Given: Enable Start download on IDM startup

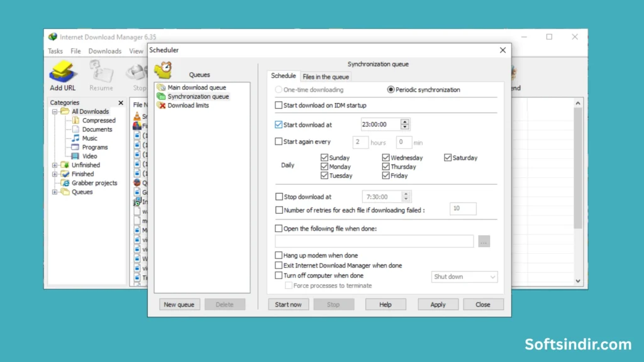Looking at the screenshot, I should coord(279,106).
